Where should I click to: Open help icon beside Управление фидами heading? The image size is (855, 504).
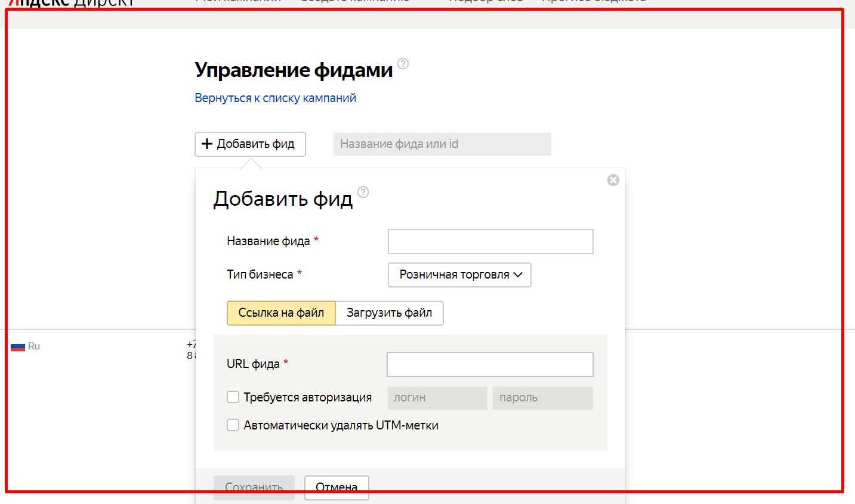pos(403,64)
